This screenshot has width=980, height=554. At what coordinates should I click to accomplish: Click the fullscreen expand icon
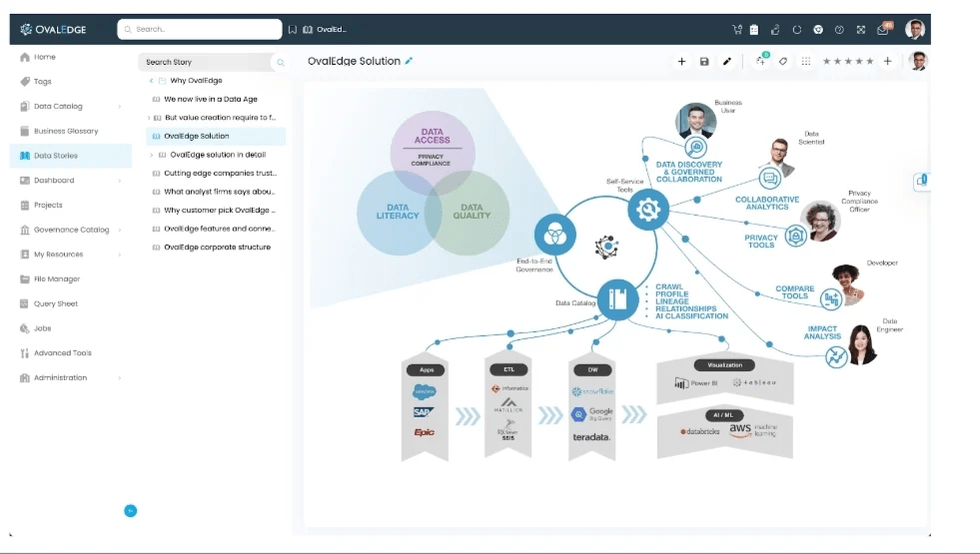[861, 29]
